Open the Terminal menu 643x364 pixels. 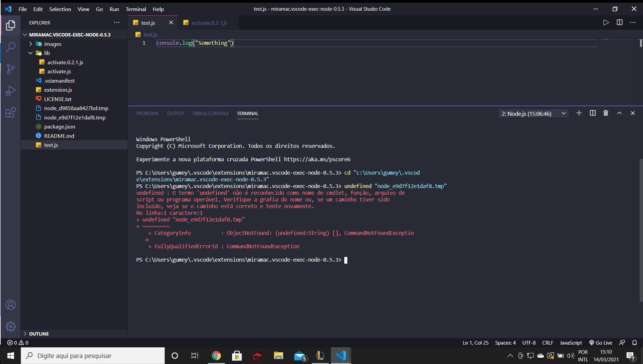pos(136,9)
